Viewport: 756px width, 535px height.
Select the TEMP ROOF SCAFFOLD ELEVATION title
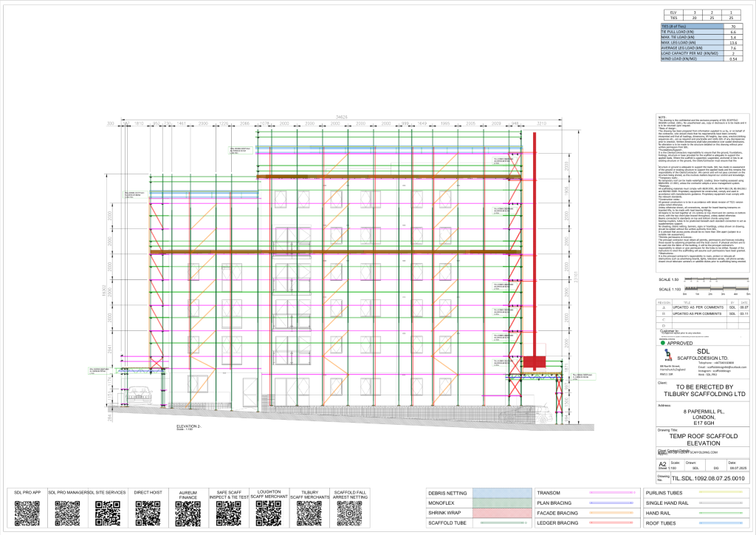click(704, 440)
